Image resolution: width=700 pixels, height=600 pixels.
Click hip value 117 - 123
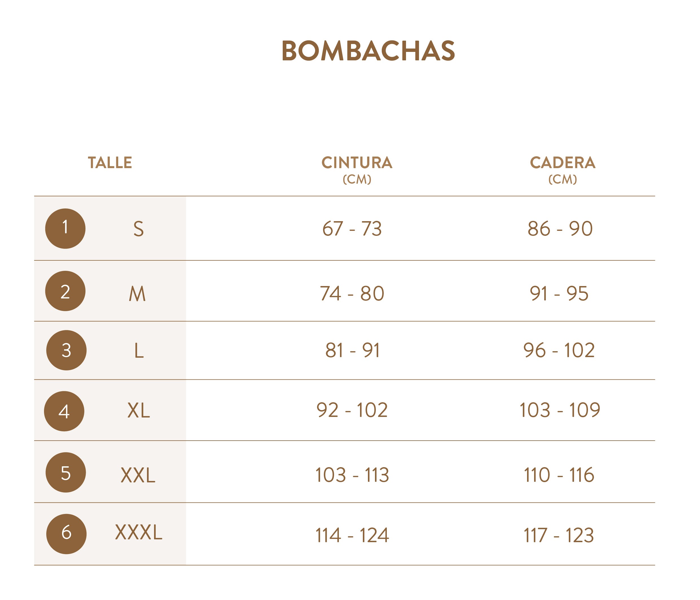[x=559, y=535]
